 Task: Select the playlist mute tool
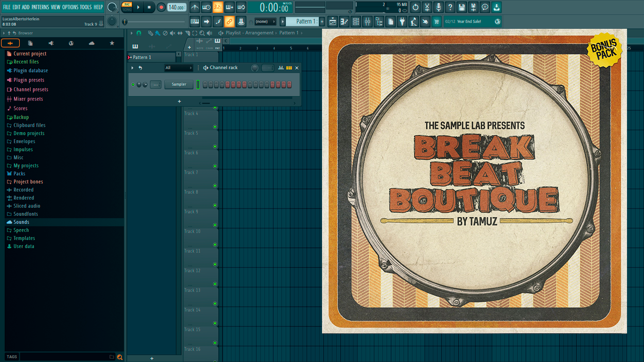pos(172,33)
